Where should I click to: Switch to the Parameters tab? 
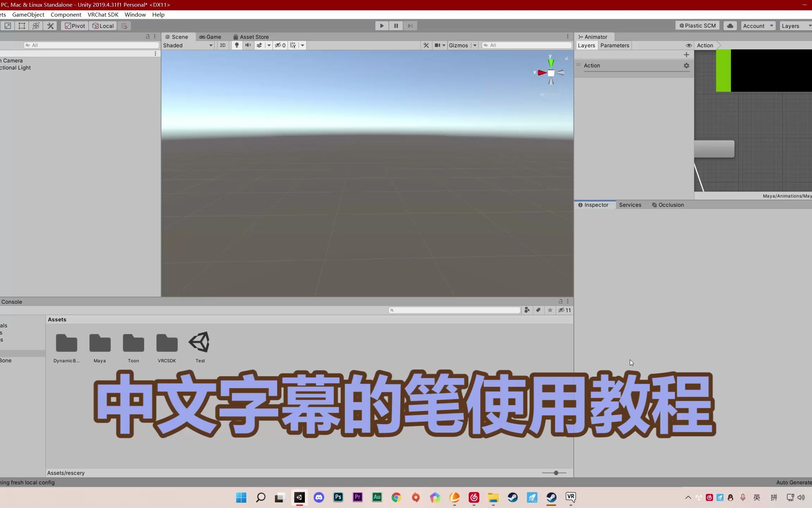[615, 45]
